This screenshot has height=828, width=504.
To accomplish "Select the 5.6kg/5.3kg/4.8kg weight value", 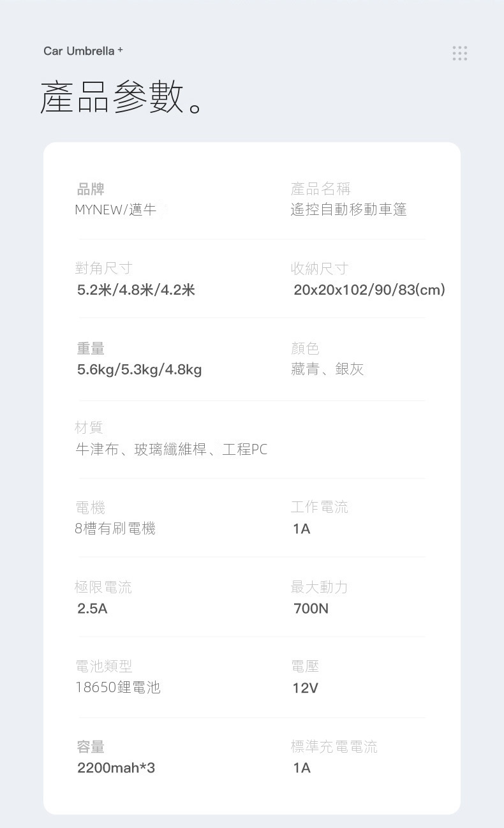I will [x=139, y=369].
